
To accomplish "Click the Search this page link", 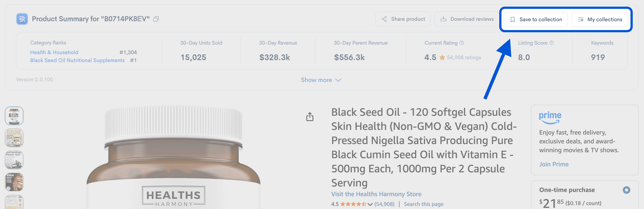I will coord(423,204).
